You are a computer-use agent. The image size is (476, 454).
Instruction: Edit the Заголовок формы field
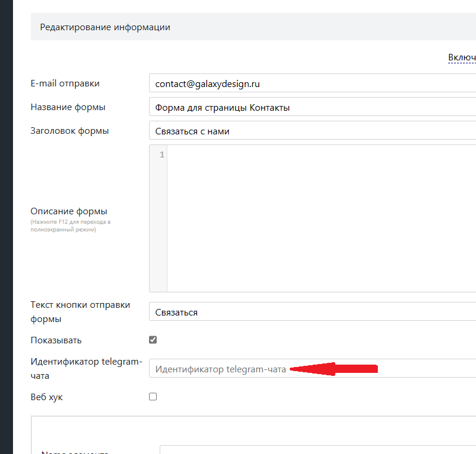coord(312,130)
